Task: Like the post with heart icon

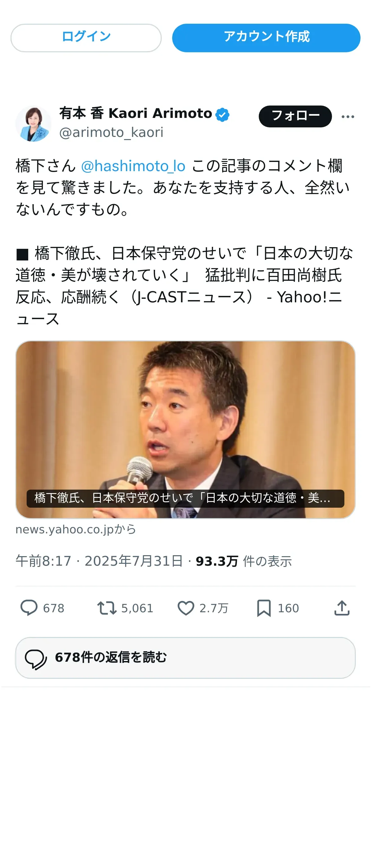Action: pyautogui.click(x=186, y=608)
